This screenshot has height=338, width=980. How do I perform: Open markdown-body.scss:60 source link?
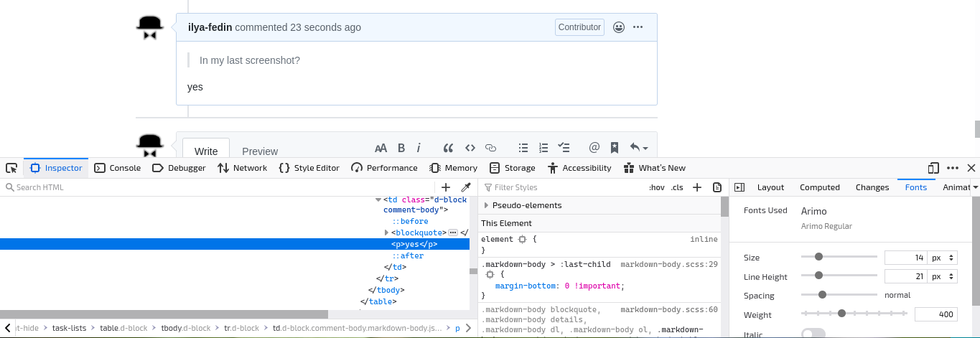click(669, 309)
